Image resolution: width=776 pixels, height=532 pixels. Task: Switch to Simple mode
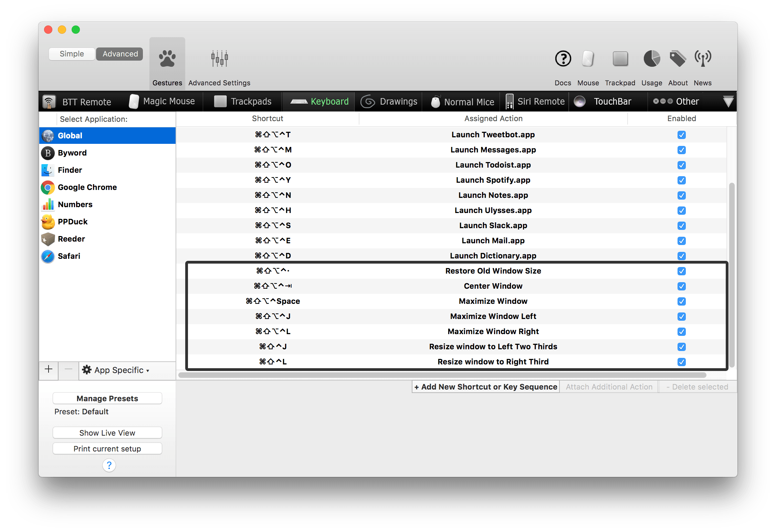click(x=72, y=54)
